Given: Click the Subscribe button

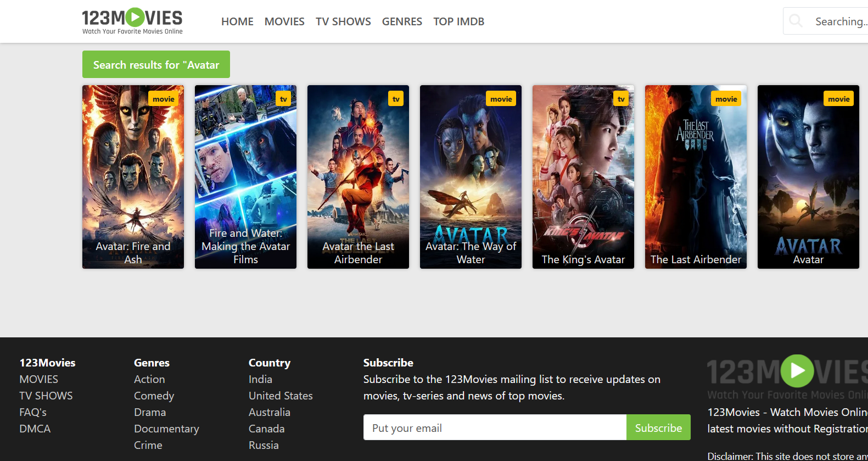Looking at the screenshot, I should (658, 427).
